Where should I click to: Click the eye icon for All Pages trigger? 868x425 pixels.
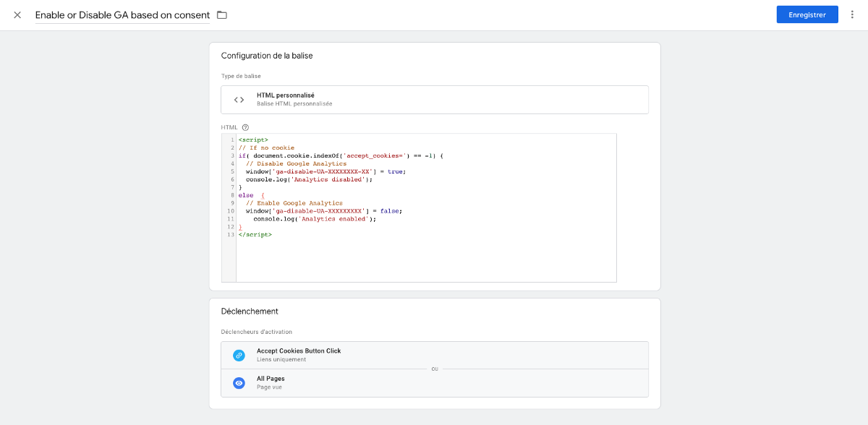coord(239,383)
